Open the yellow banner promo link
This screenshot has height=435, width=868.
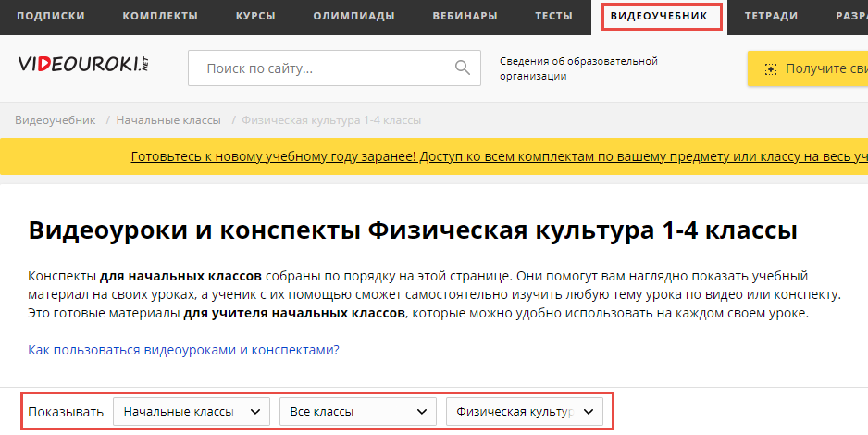(x=500, y=156)
